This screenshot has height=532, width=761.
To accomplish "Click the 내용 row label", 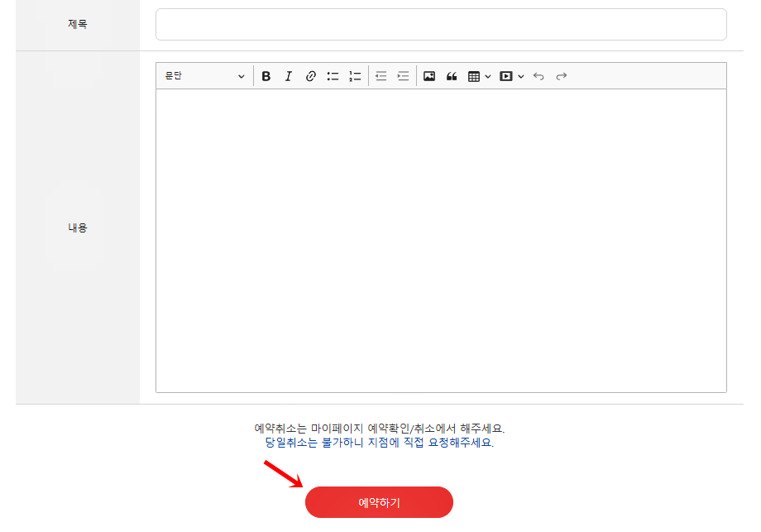I will [78, 228].
